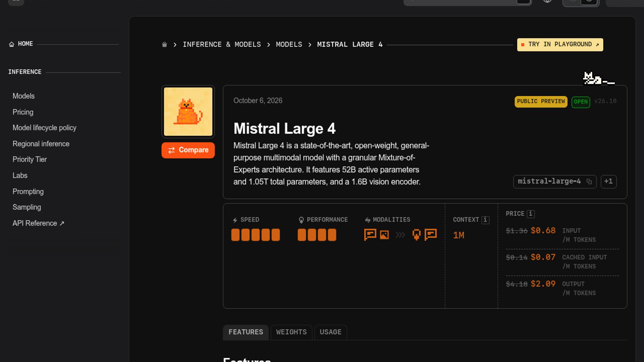Click Mistral Large 4 breadcrumb

(350, 45)
